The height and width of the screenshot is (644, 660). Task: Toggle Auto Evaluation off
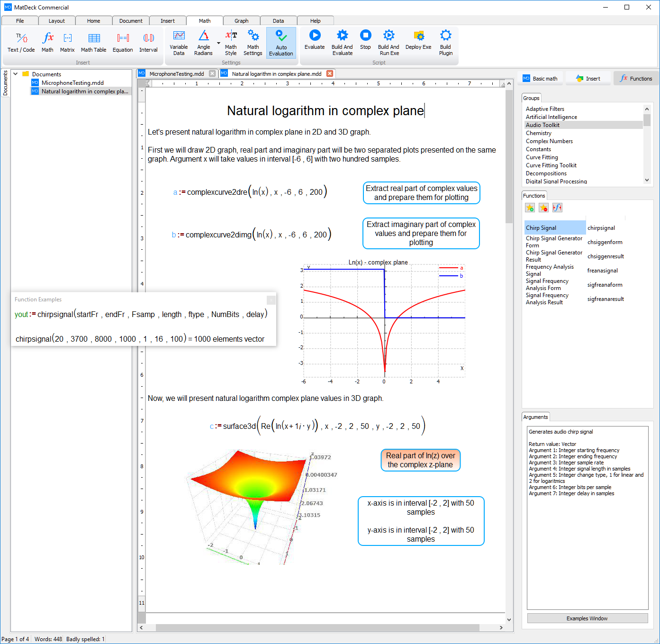(281, 43)
